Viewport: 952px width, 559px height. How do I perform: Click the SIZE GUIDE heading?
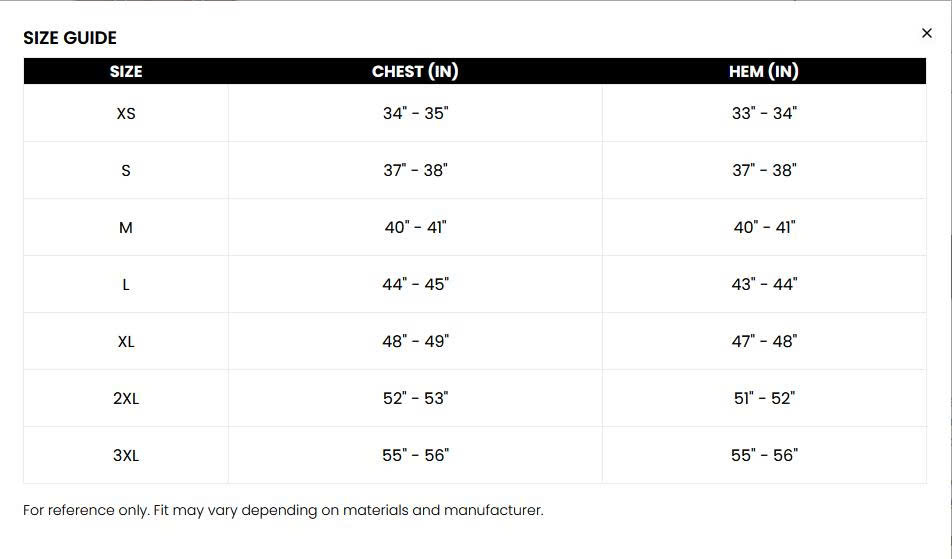tap(70, 38)
